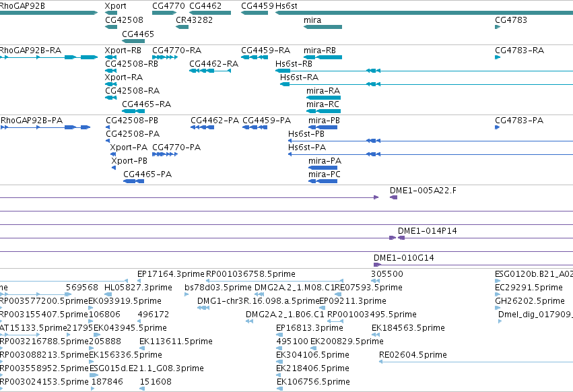Select EST HL05827.3prime label
The width and height of the screenshot is (573, 392).
[x=138, y=288]
